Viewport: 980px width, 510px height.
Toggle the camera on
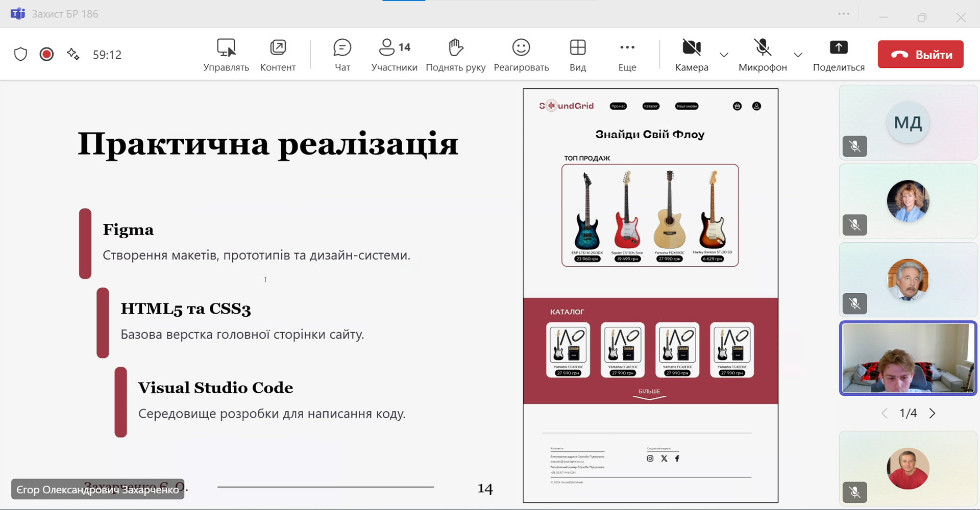tap(691, 55)
